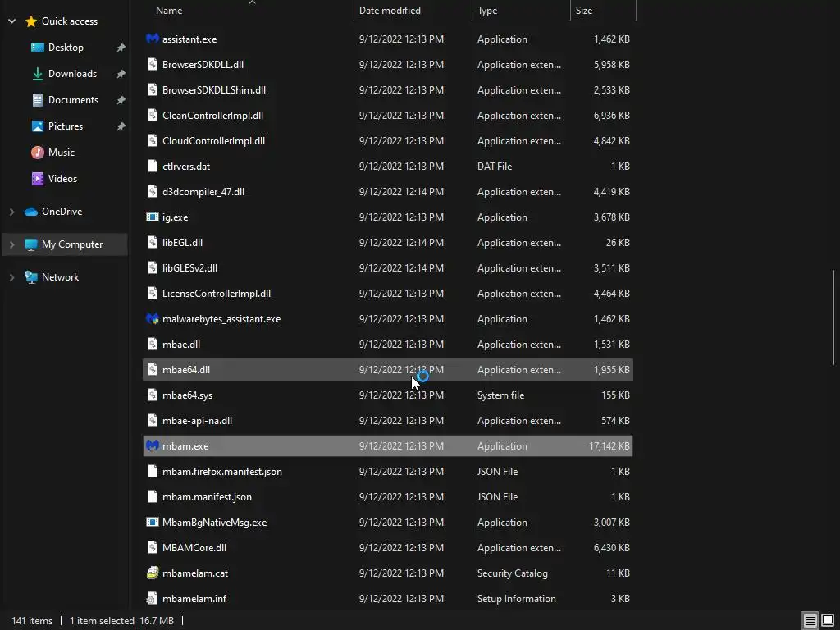Viewport: 840px width, 630px height.
Task: Expand the My Computer tree node
Action: click(x=11, y=244)
